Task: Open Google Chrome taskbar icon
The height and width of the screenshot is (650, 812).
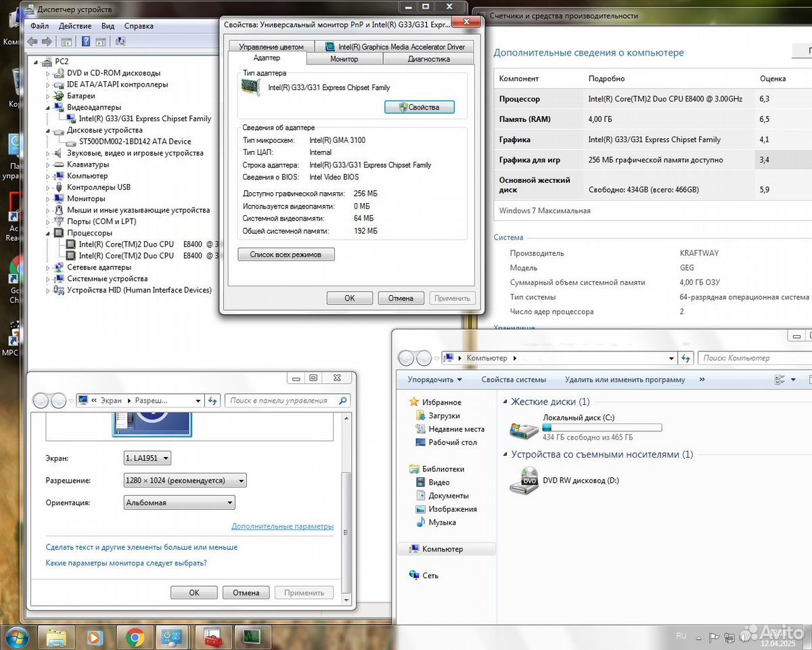Action: [x=135, y=638]
